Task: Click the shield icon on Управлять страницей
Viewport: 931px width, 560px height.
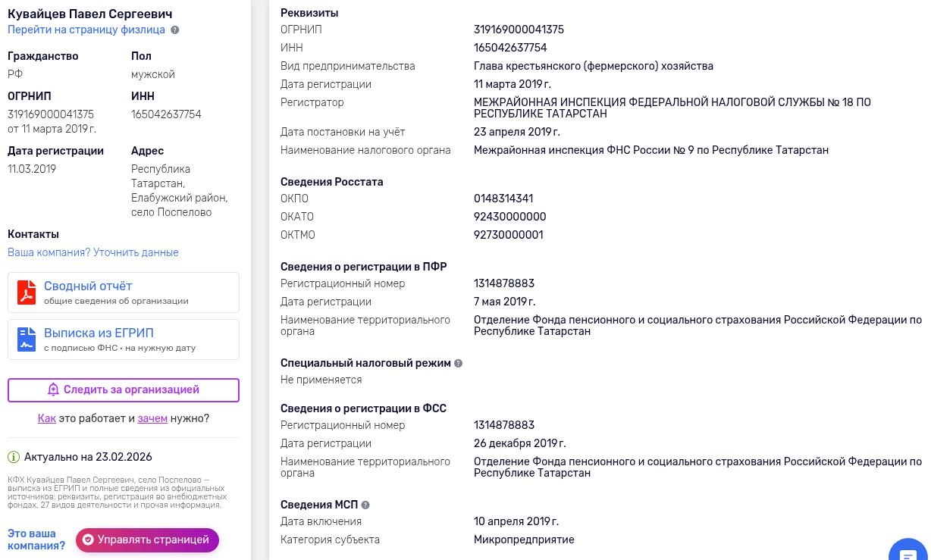Action: point(88,540)
